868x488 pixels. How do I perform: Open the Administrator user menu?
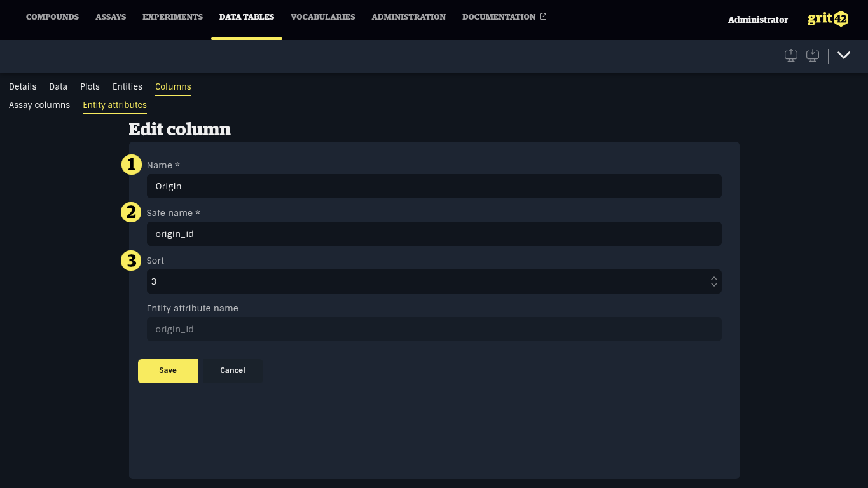(x=757, y=20)
